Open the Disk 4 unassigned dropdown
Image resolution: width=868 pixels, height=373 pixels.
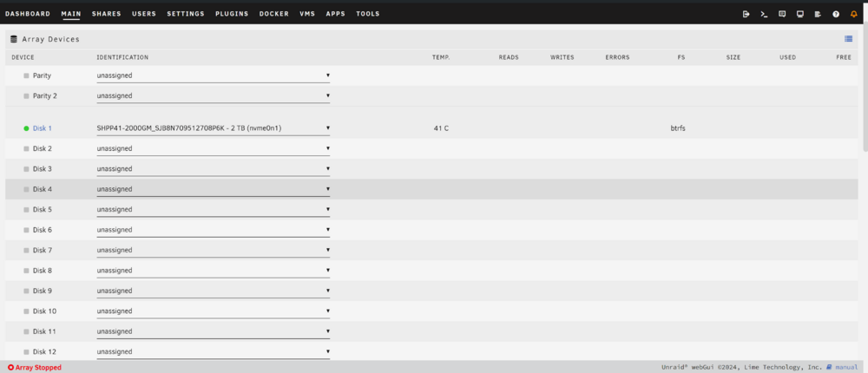(214, 189)
